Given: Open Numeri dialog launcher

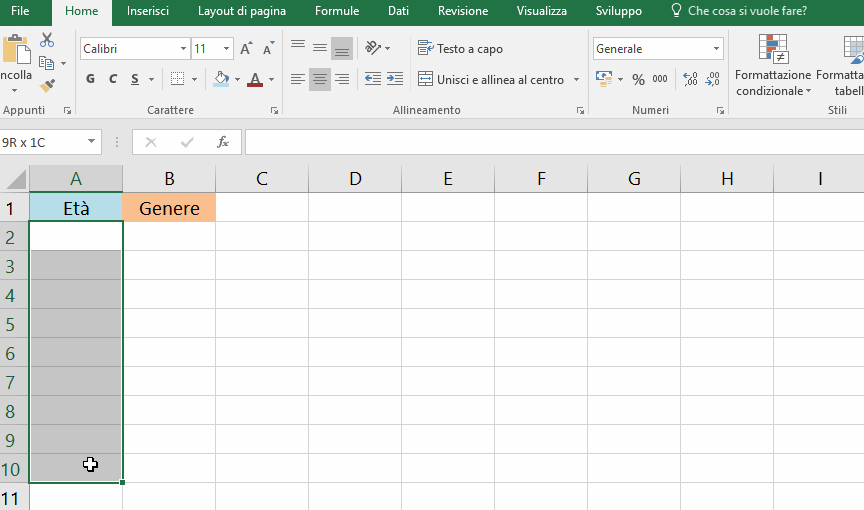Looking at the screenshot, I should click(x=720, y=111).
